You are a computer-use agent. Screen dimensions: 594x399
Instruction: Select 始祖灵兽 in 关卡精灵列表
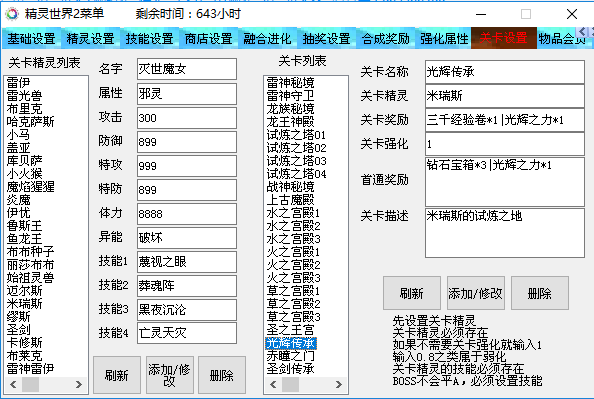pos(30,278)
